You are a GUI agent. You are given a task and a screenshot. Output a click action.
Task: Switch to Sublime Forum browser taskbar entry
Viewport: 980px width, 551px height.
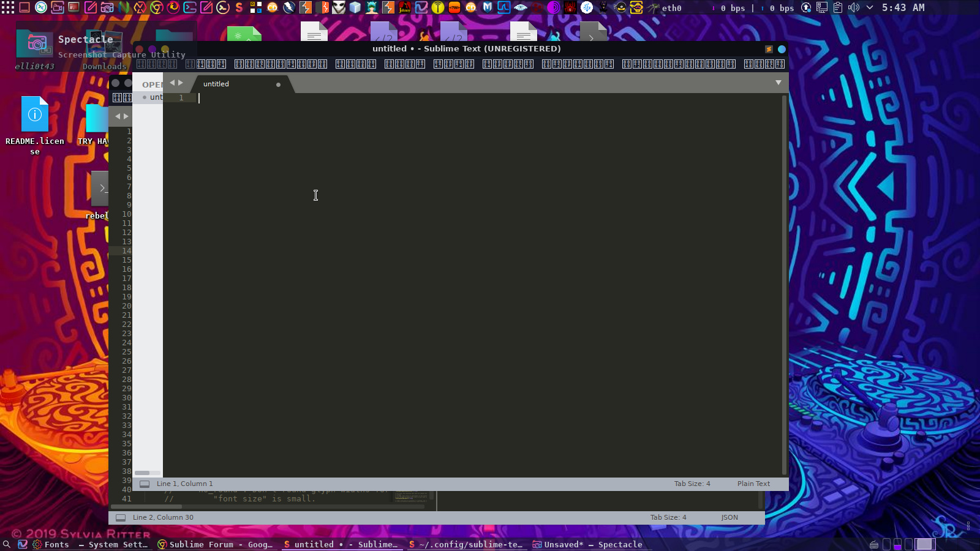coord(214,544)
